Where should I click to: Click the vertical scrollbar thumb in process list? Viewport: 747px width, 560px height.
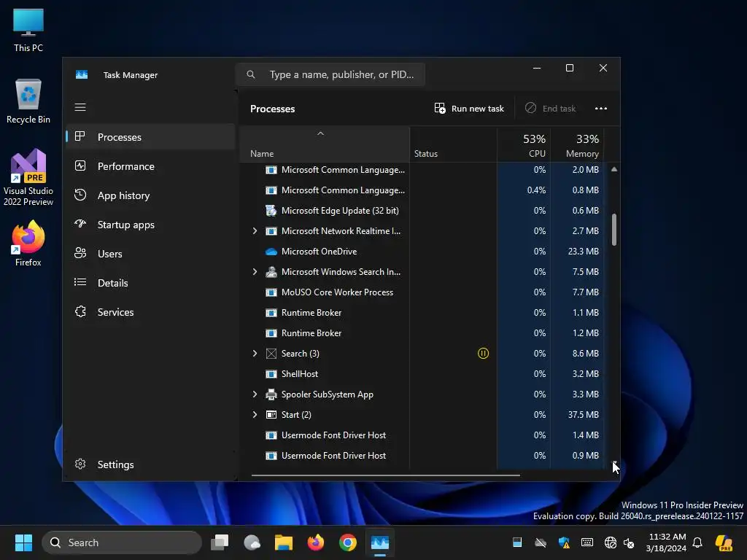pos(614,230)
